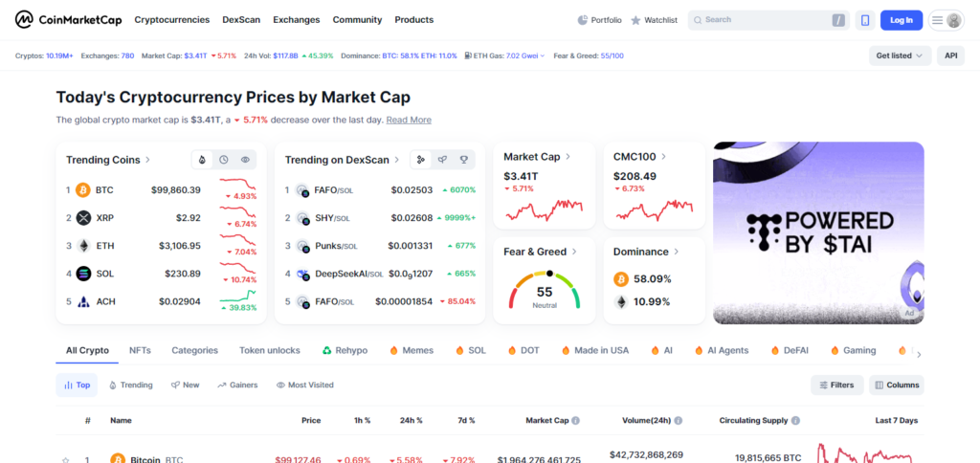Select the eye most visited filter
The height and width of the screenshot is (463, 980).
pyautogui.click(x=245, y=160)
